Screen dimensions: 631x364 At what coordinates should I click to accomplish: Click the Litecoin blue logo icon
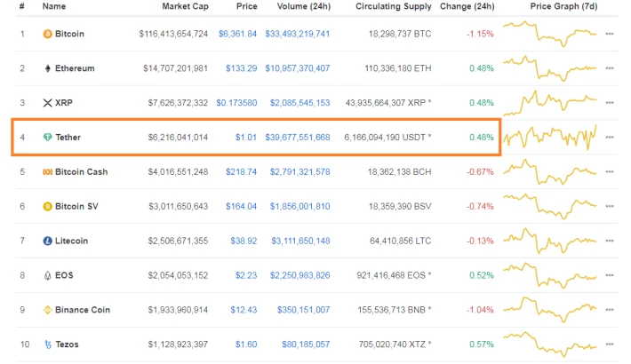(47, 241)
